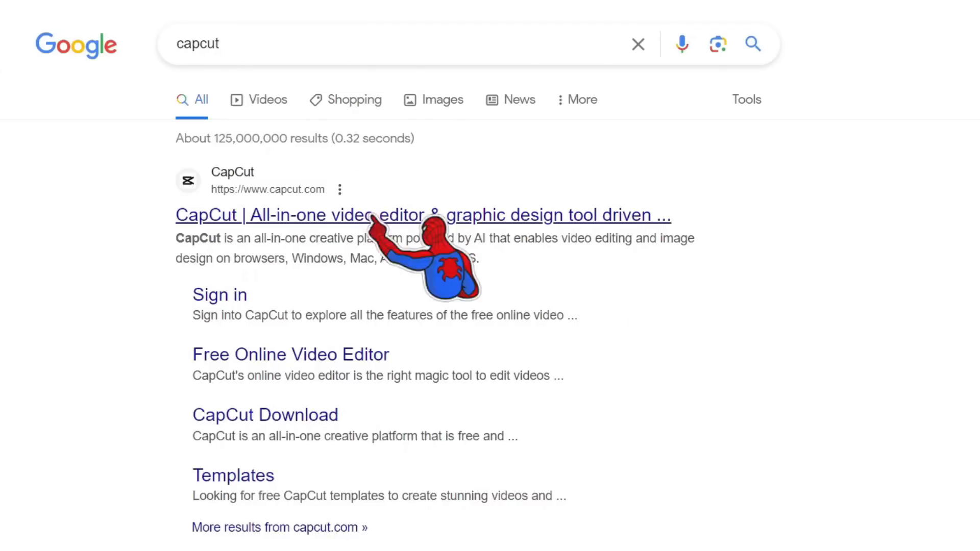Switch to the News tab
This screenshot has width=980, height=551.
(510, 99)
